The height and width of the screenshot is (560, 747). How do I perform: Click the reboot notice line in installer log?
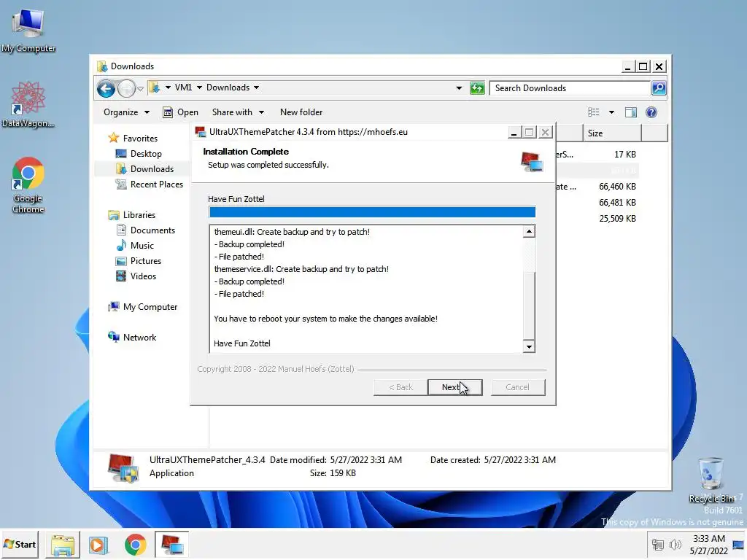click(325, 319)
